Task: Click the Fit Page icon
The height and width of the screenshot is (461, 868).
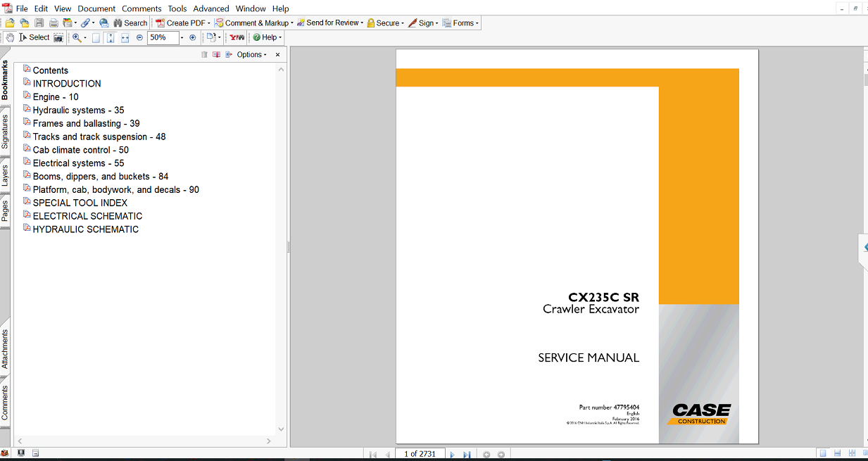Action: (x=94, y=37)
